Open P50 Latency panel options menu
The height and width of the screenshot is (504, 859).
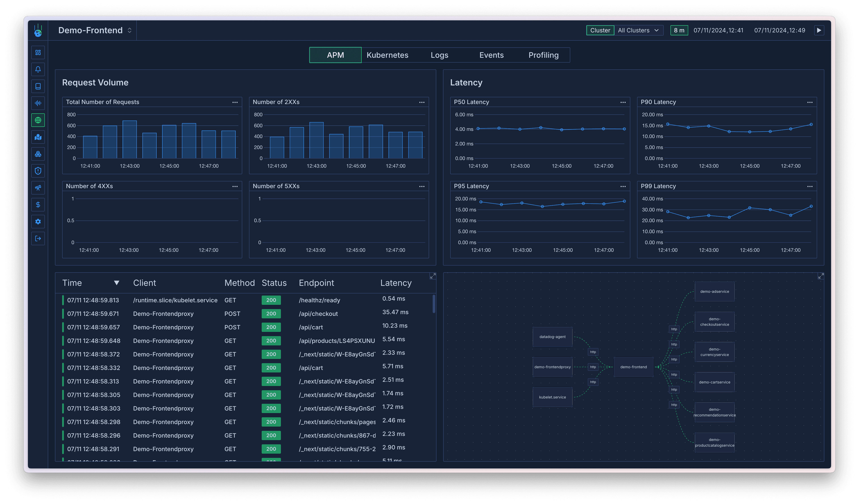pos(623,102)
